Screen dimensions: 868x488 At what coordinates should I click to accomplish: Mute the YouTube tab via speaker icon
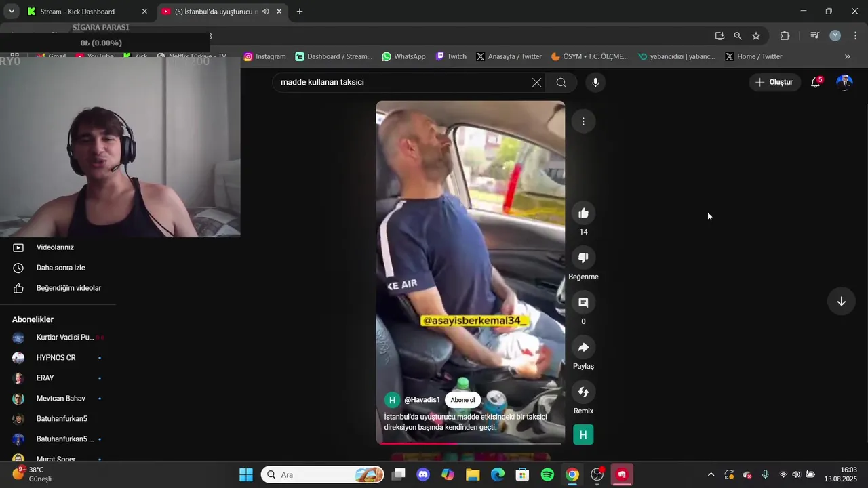click(x=265, y=12)
